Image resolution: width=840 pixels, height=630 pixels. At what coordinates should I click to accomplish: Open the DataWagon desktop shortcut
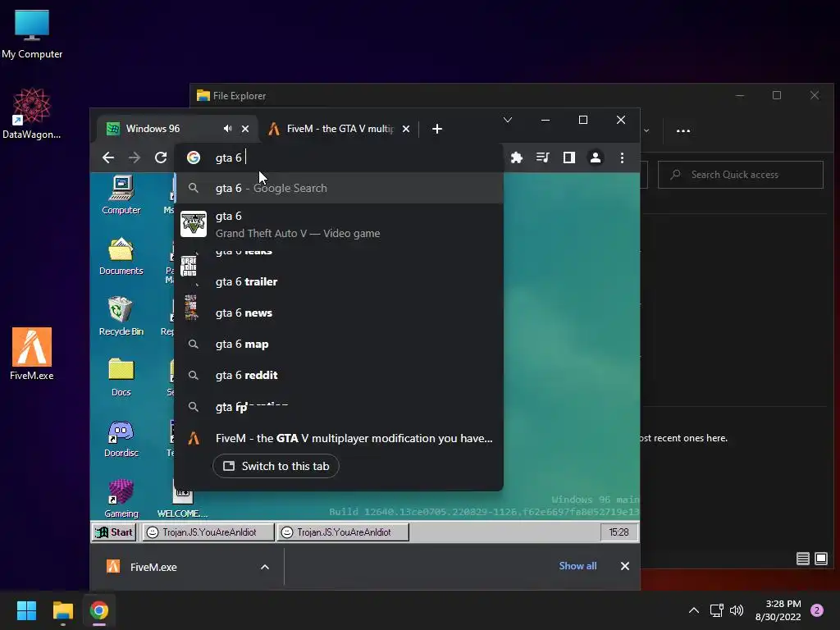click(32, 113)
